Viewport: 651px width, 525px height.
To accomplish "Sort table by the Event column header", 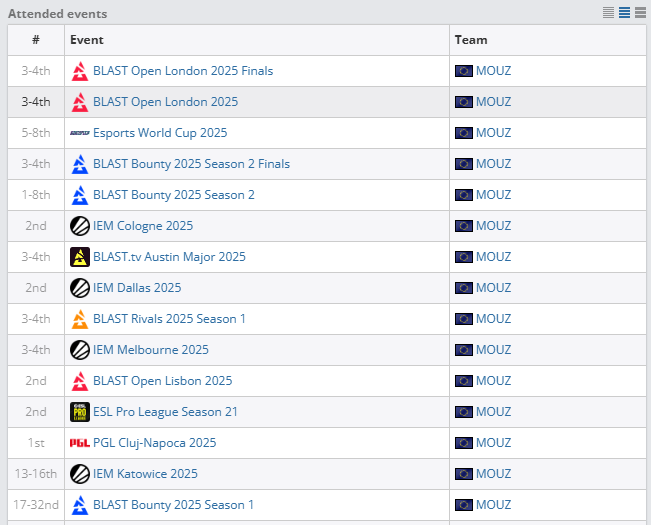I will (x=87, y=40).
